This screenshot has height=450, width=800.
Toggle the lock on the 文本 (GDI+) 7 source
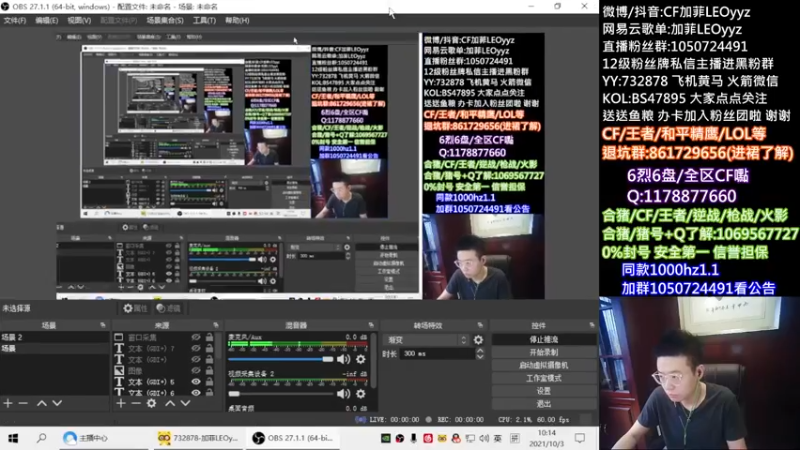pos(209,348)
